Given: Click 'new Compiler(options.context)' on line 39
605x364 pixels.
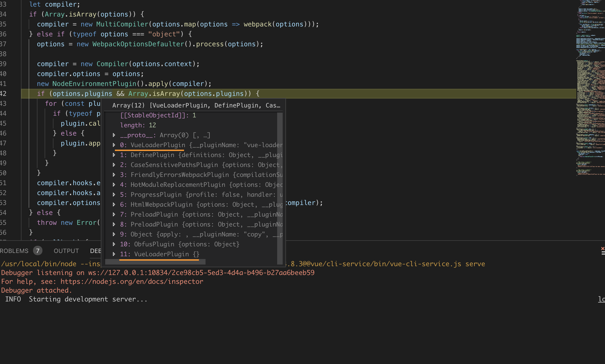Looking at the screenshot, I should coord(138,64).
